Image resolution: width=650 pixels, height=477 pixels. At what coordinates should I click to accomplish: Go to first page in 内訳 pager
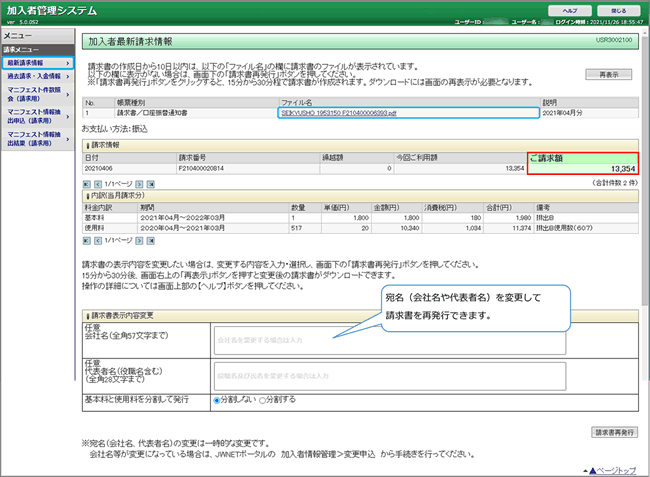click(87, 241)
